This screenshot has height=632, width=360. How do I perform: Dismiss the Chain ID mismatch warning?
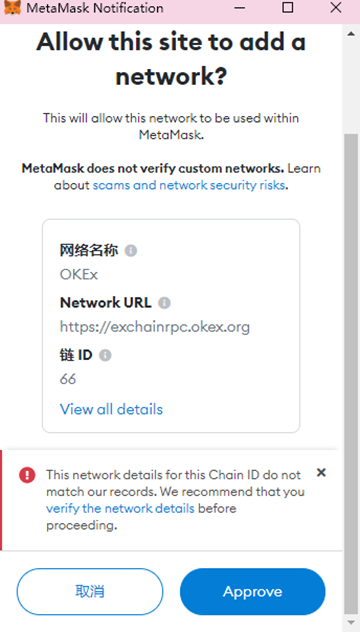tap(321, 472)
